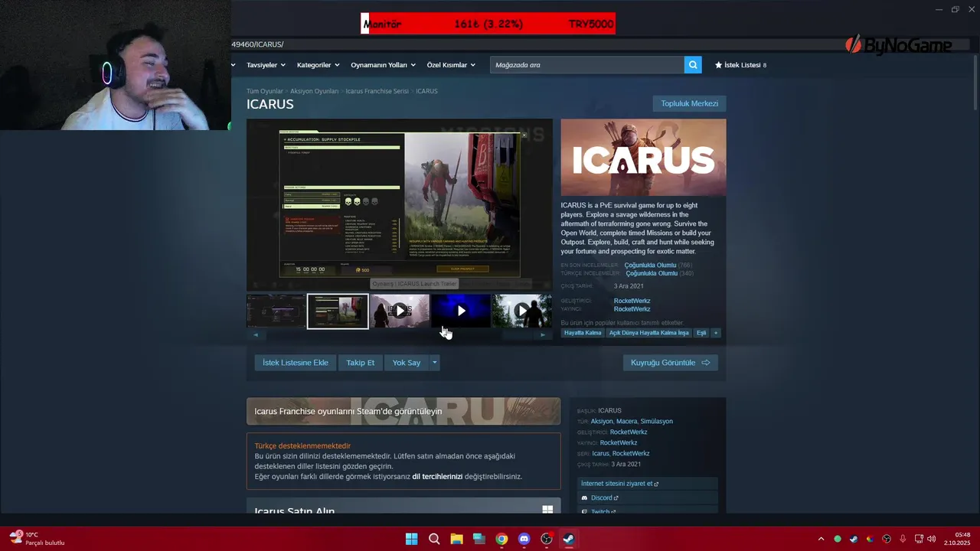Open Windows taskbar search
Viewport: 980px width, 551px height.
point(434,539)
